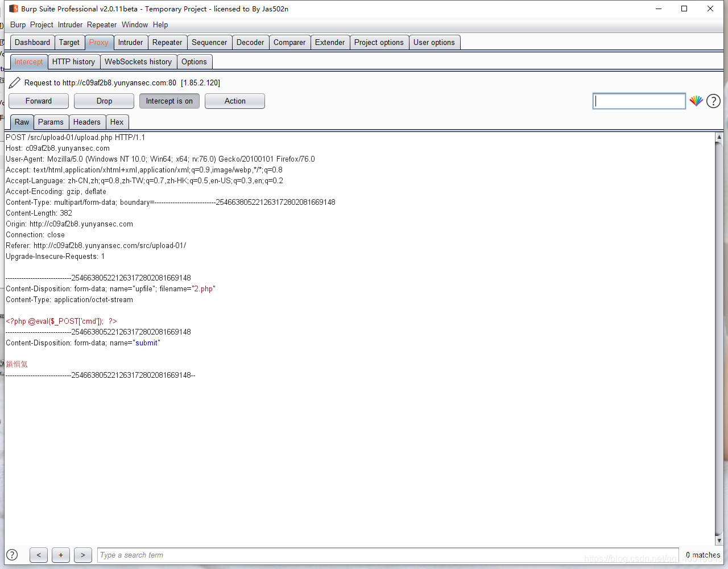Viewport: 728px width, 569px height.
Task: Open the Repeater menu in the menu bar
Action: 102,25
